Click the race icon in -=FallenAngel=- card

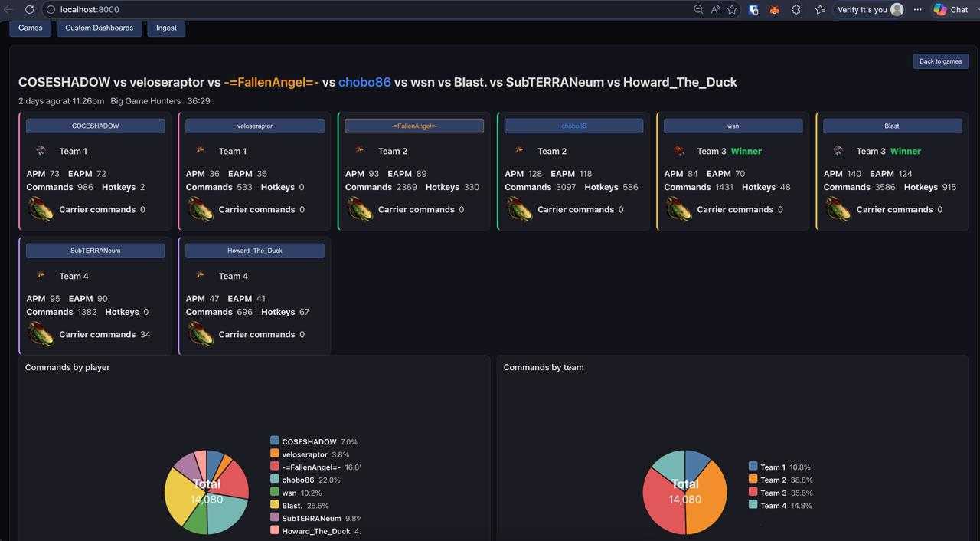tap(359, 151)
